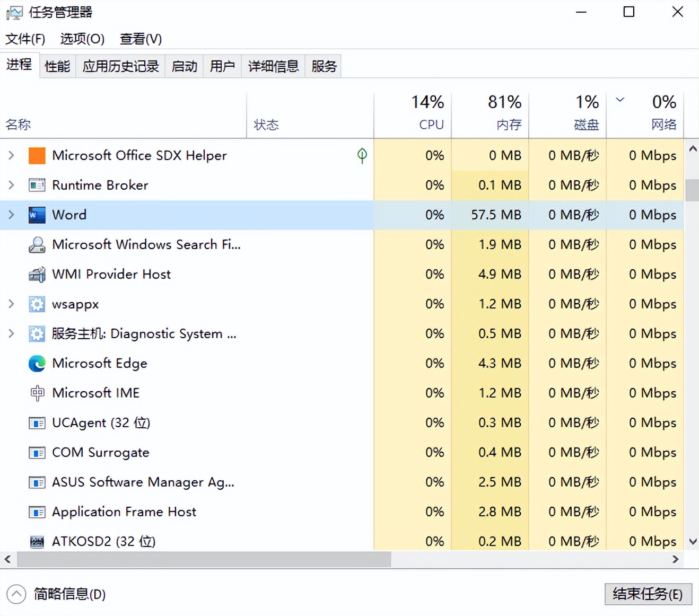Click the wsappx gear icon
This screenshot has height=616, width=699.
point(37,304)
